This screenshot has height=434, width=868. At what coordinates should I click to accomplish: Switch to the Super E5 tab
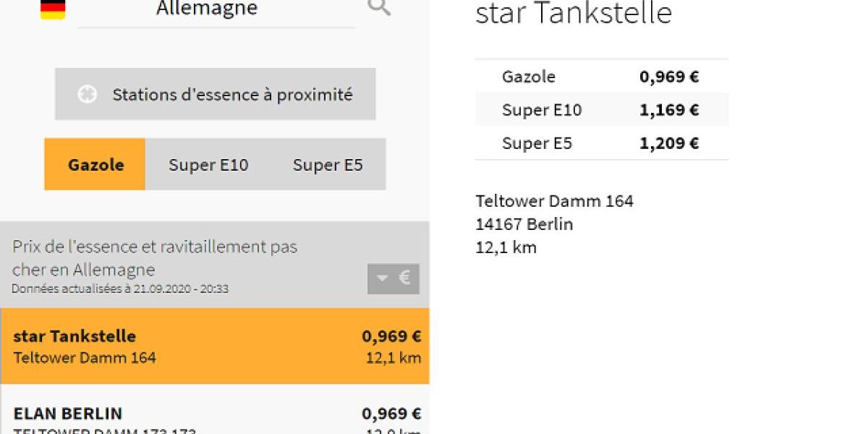click(x=328, y=165)
